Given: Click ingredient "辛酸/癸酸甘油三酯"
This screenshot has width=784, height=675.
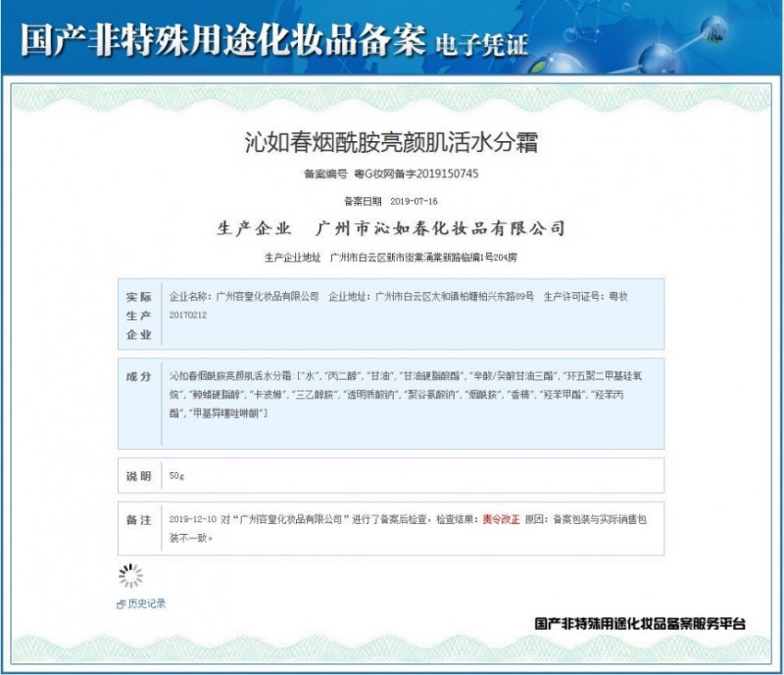Looking at the screenshot, I should pyautogui.click(x=514, y=376).
